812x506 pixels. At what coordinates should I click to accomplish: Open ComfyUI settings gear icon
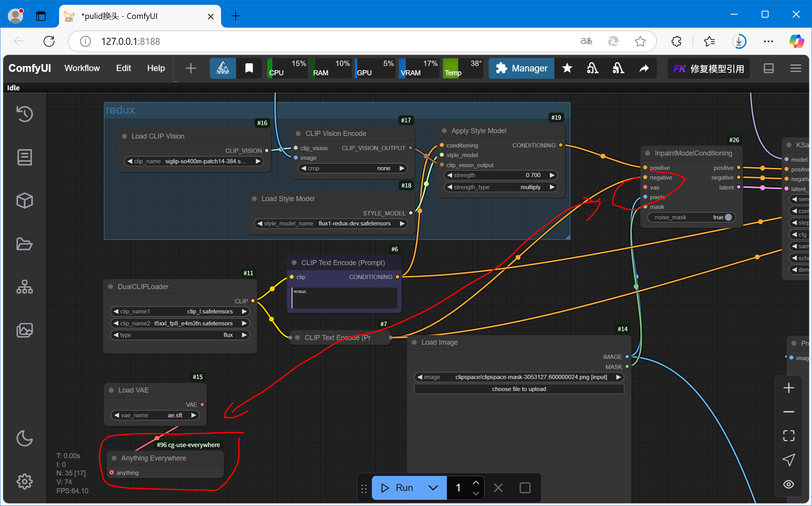pos(24,481)
